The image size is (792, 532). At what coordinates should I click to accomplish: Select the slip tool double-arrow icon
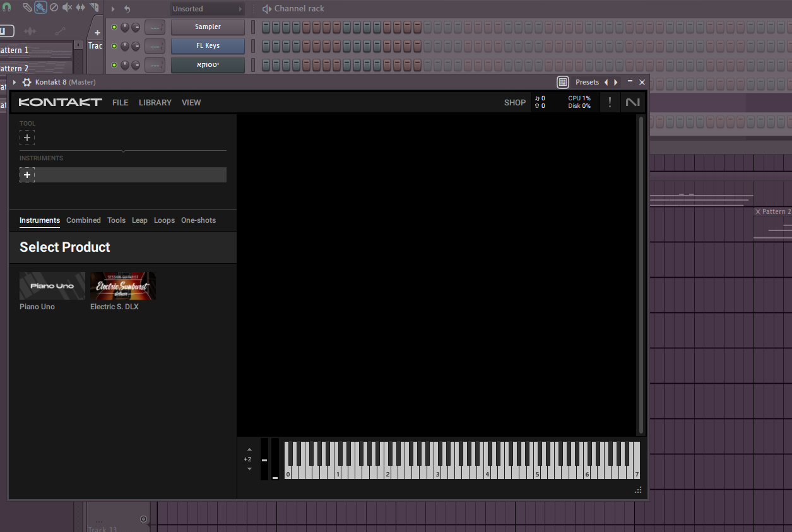81,8
